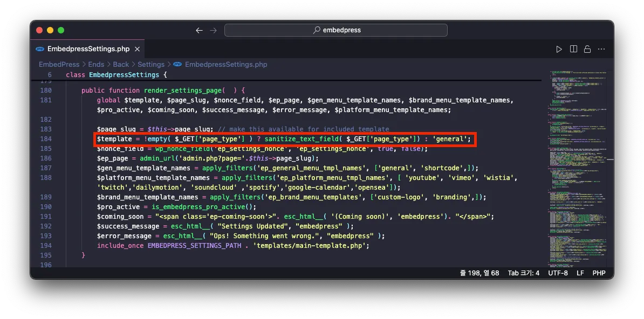Open Ends folder in the breadcrumb
This screenshot has width=644, height=319.
[96, 65]
